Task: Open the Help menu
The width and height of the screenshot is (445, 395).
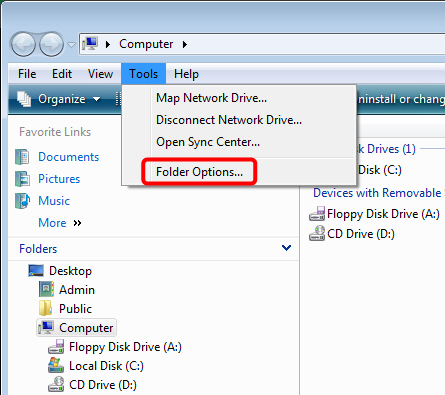Action: [186, 74]
